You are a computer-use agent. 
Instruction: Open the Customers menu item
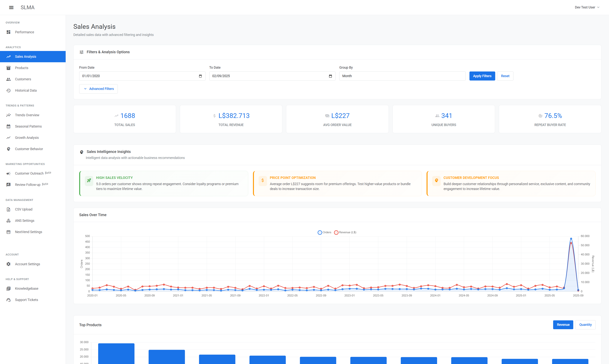[33, 79]
